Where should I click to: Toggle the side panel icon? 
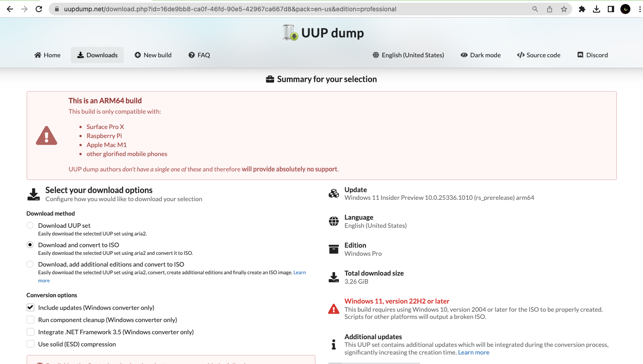(611, 9)
